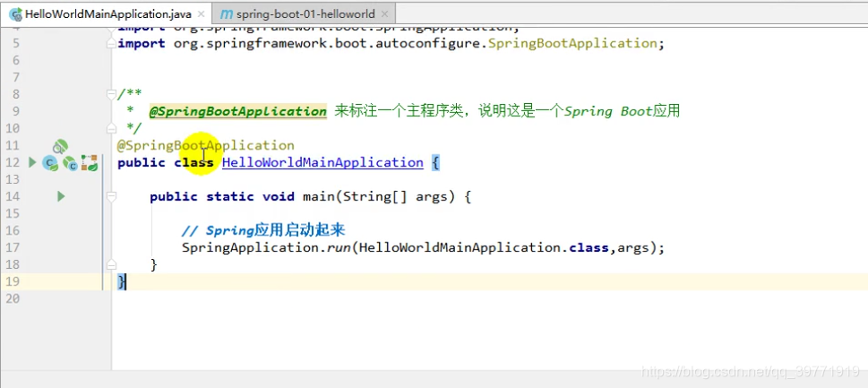Image resolution: width=868 pixels, height=388 pixels.
Task: Click the highlighted @SpringBootApplication in the Javadoc comment
Action: [x=238, y=111]
